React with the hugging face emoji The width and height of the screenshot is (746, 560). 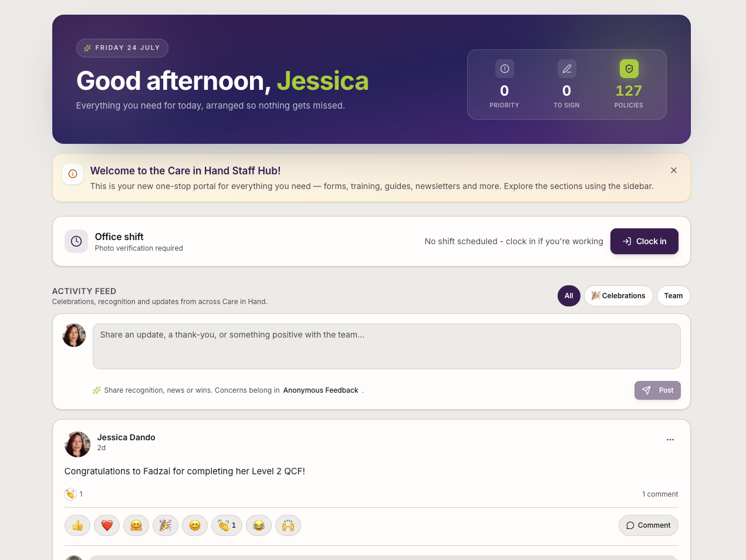tap(136, 525)
